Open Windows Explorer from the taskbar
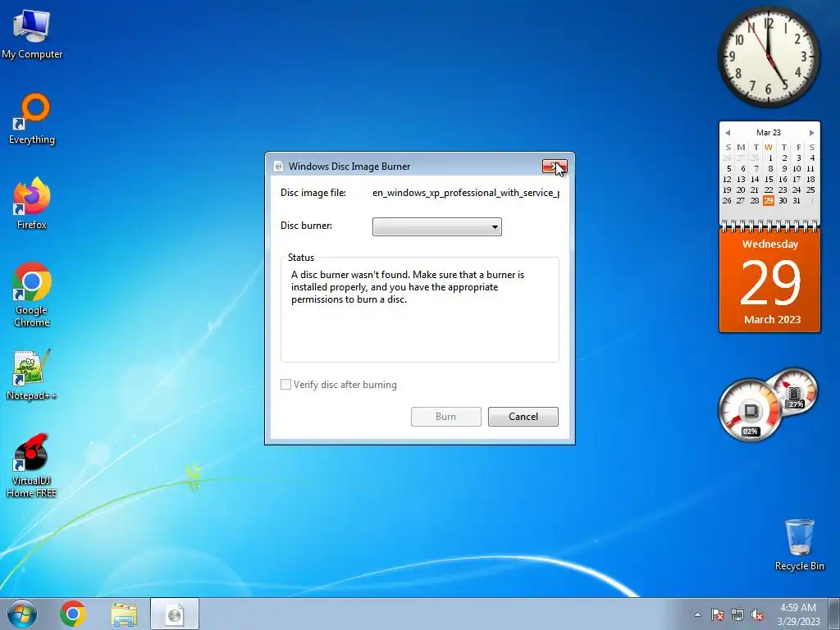The height and width of the screenshot is (630, 840). [124, 614]
